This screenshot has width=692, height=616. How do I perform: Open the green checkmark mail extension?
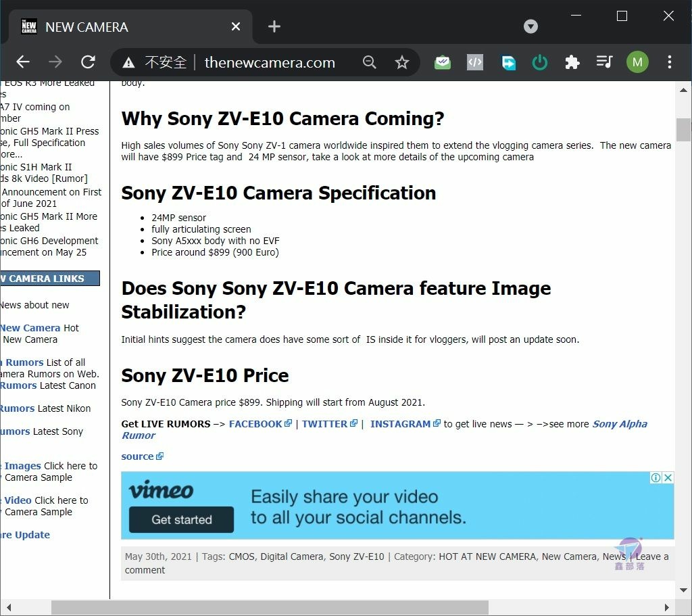(x=442, y=62)
